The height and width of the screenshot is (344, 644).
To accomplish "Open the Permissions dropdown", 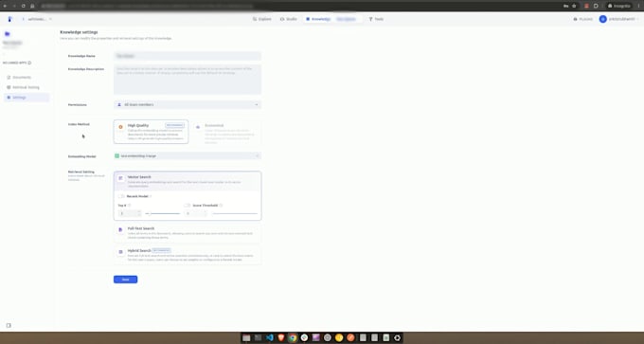I will [188, 105].
